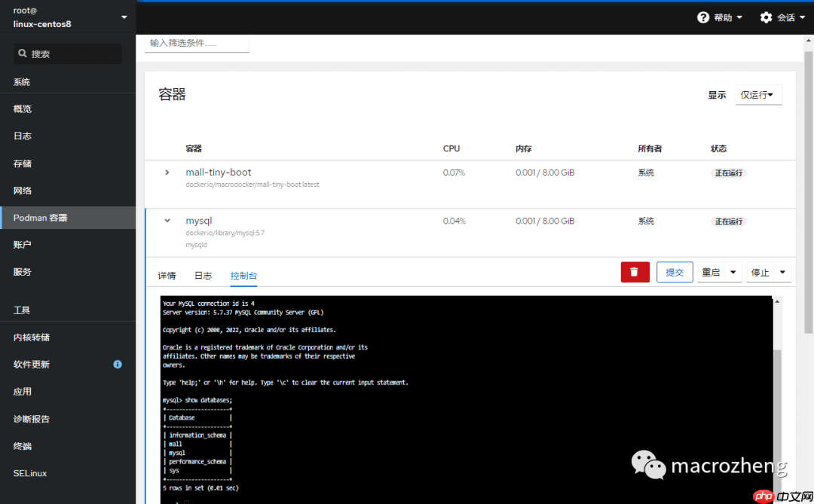
Task: Commit the mysql container with 提交 button
Action: point(674,272)
